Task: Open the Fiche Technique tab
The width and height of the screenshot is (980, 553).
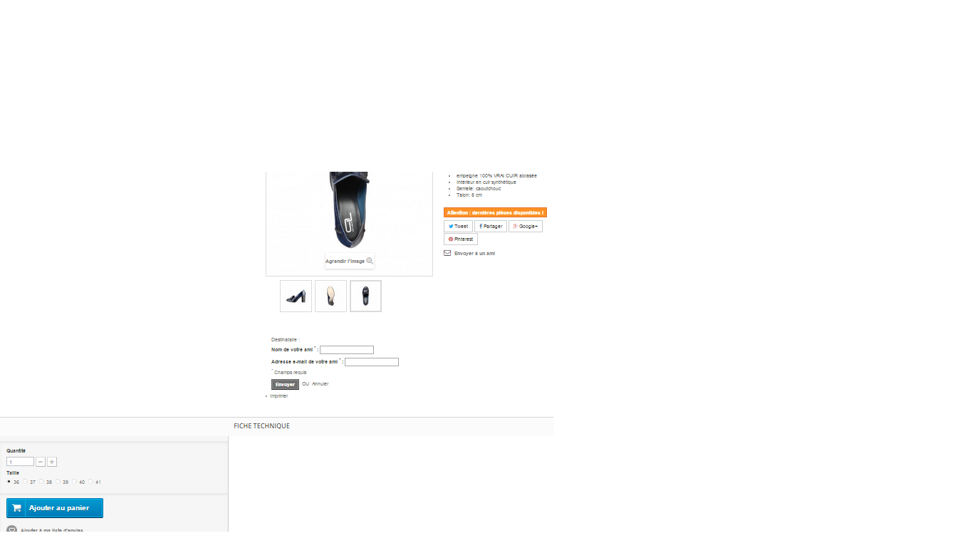Action: 261,426
